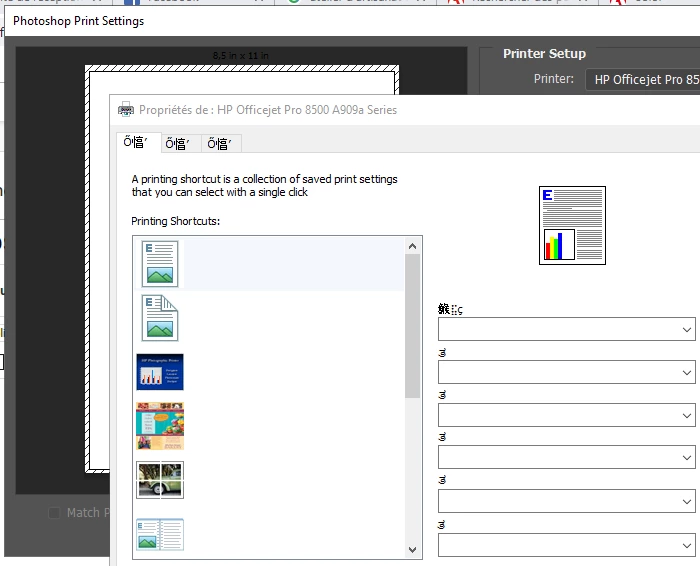
Task: Choose the blue presentation chart shortcut
Action: (160, 372)
